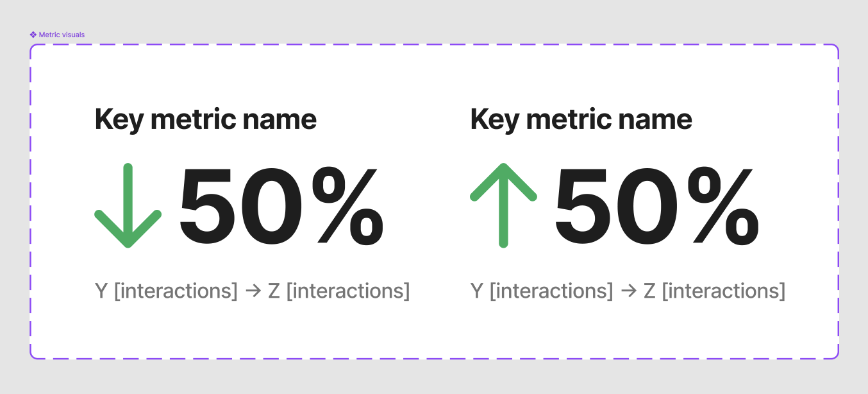Click the green down arrow icon
Viewport: 868px width, 394px height.
pos(128,205)
